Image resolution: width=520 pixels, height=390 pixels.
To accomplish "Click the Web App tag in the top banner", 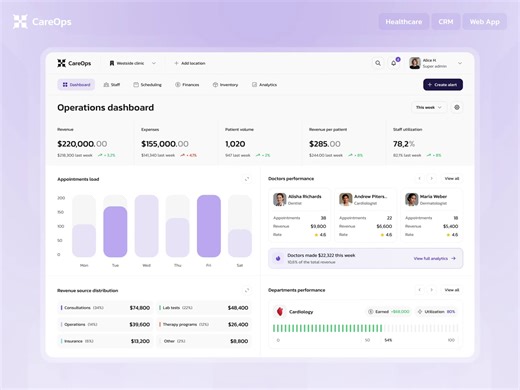I will point(485,22).
